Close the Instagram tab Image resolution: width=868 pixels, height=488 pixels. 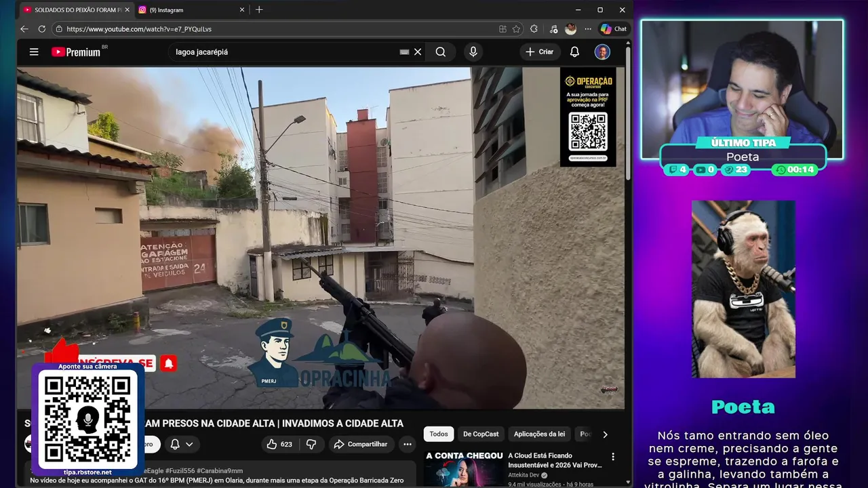242,10
